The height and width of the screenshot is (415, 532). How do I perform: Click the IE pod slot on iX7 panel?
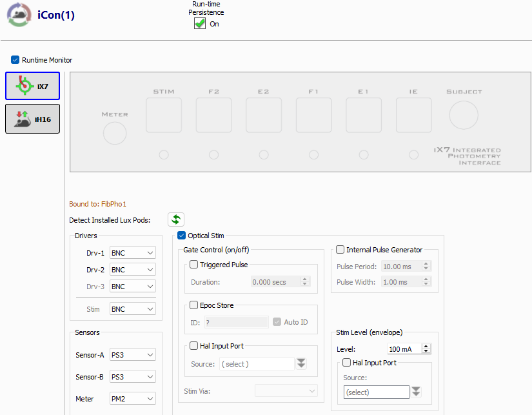tap(413, 115)
